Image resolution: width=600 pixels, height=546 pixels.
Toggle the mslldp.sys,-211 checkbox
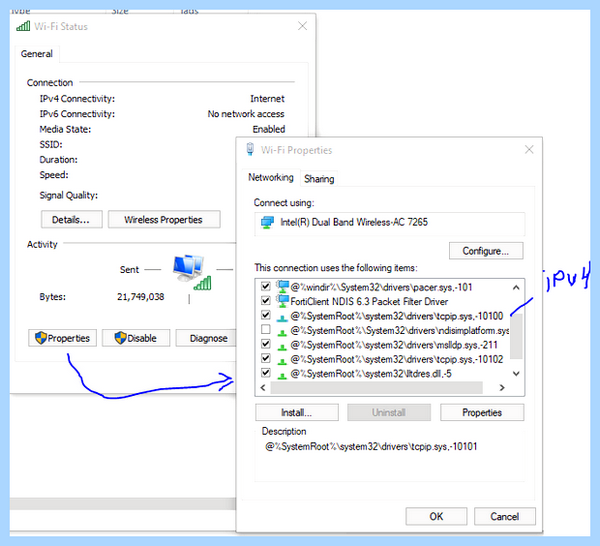point(266,344)
